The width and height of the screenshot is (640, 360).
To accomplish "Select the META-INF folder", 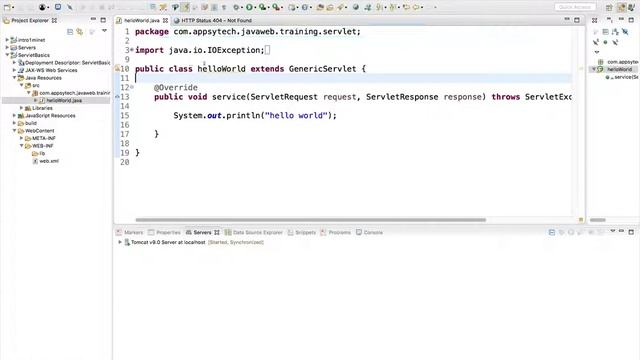I will 44,138.
